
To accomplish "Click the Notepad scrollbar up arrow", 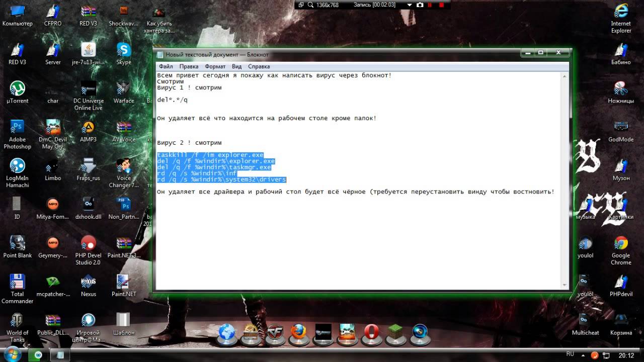I will point(565,76).
